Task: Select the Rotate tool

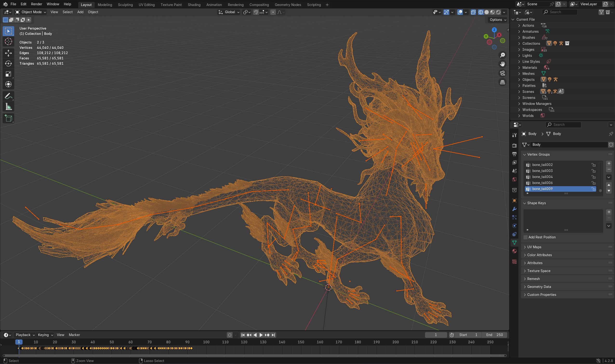Action: pos(8,64)
